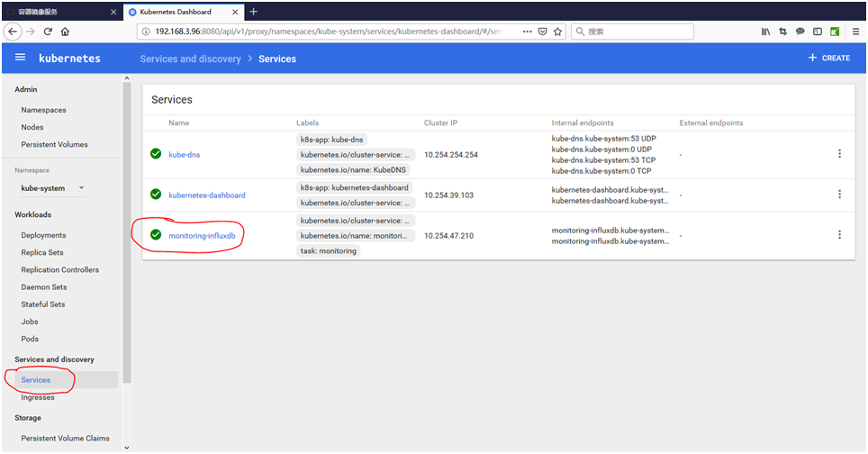The height and width of the screenshot is (454, 868).
Task: Click cluster IP 10.254.254.254
Action: click(x=450, y=154)
